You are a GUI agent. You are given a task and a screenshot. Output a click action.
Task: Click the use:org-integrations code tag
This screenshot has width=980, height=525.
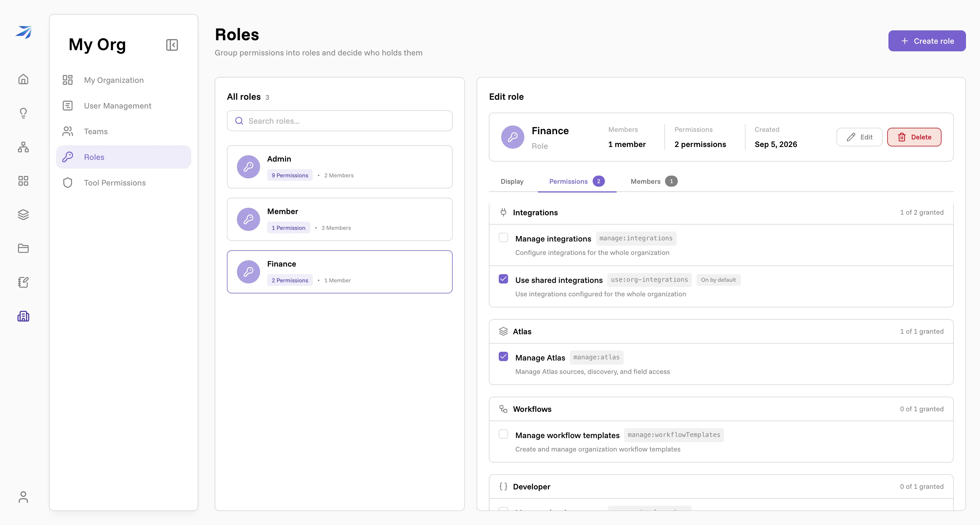(650, 280)
